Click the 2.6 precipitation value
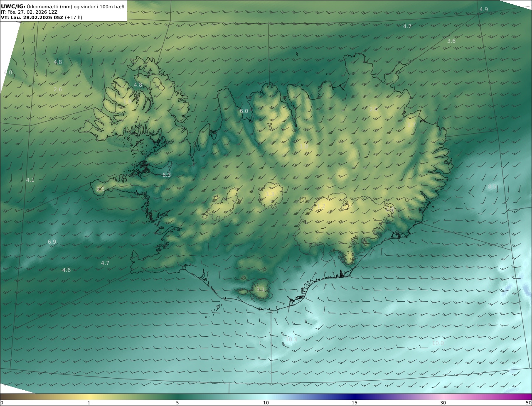 [58, 90]
